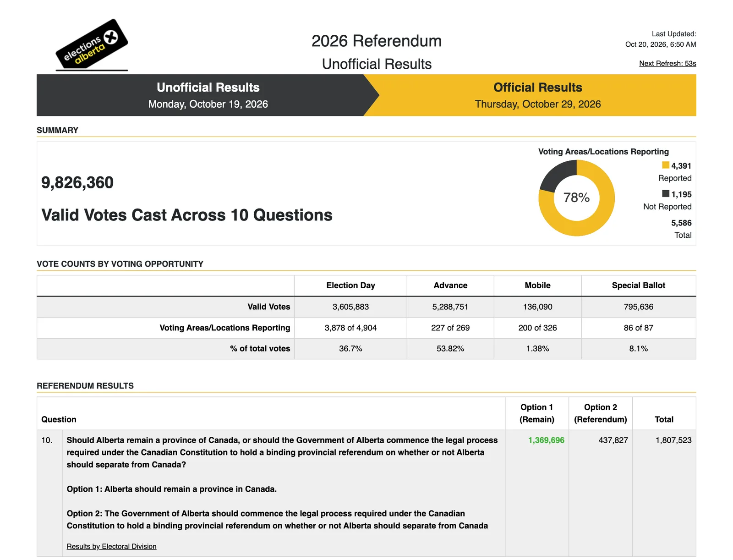Click the 78% donut chart center
The image size is (733, 560).
pyautogui.click(x=576, y=198)
